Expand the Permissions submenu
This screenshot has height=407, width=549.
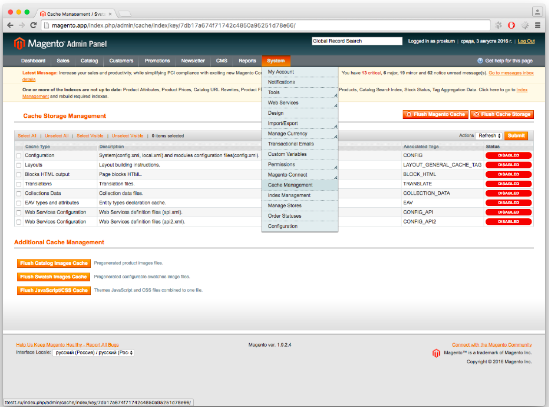click(300, 164)
